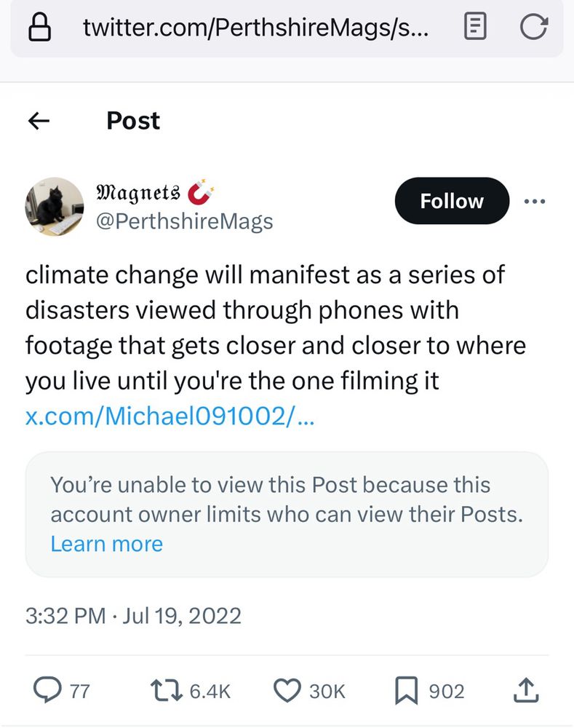Toggle following Magnets by pressing Follow
This screenshot has width=574, height=728.
tap(451, 201)
